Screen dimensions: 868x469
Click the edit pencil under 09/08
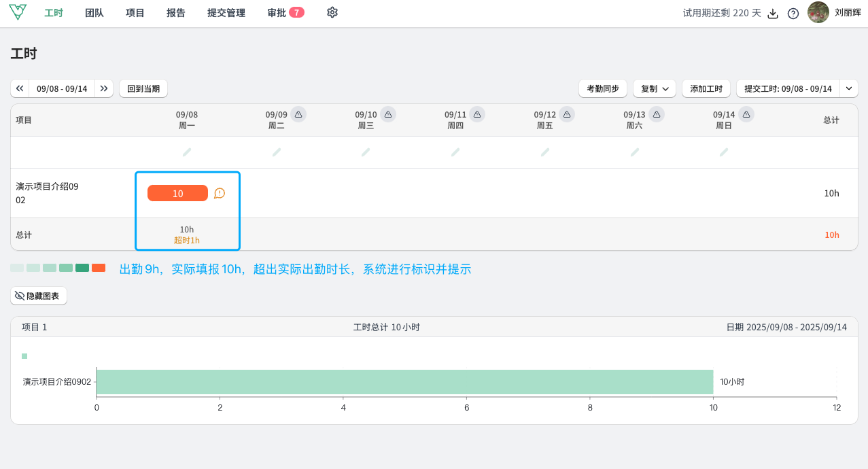coord(187,152)
